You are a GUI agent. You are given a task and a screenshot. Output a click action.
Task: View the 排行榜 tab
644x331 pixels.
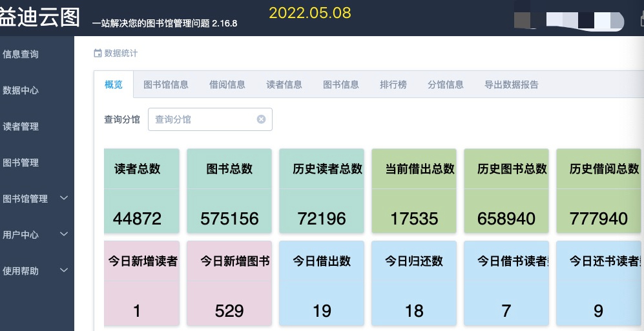[x=393, y=85]
